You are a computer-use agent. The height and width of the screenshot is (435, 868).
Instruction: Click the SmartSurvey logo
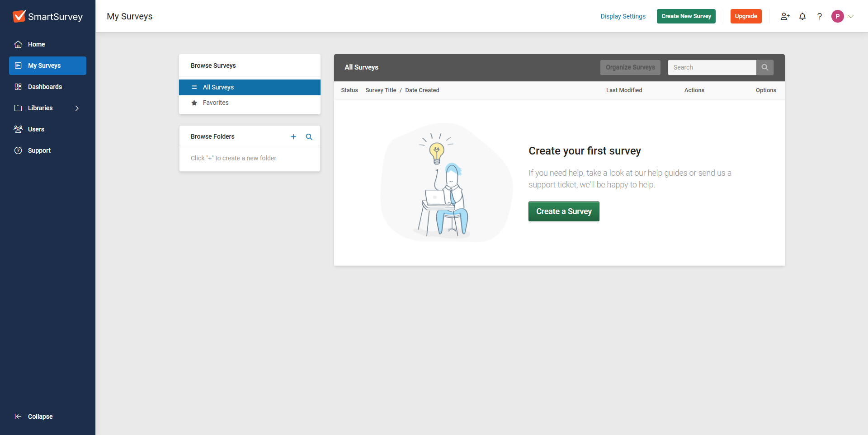(48, 17)
